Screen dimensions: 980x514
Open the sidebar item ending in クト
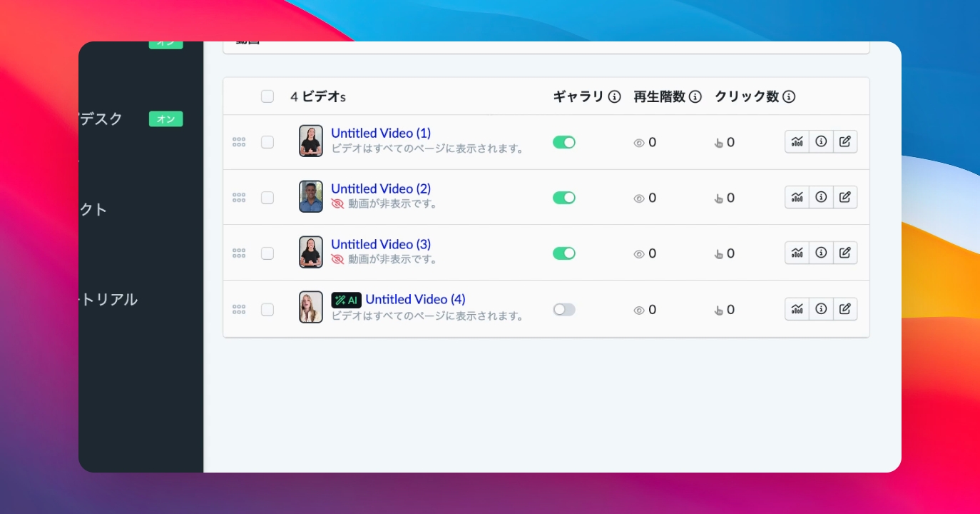[93, 209]
